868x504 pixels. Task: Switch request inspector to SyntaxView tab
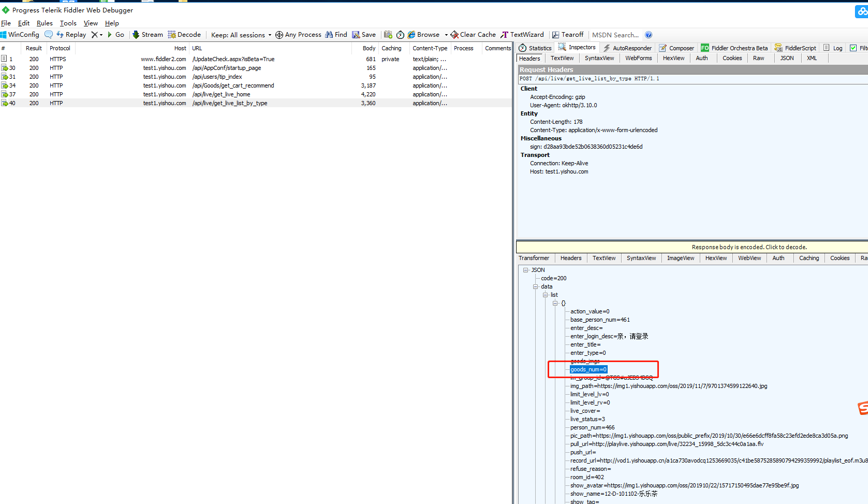(599, 58)
